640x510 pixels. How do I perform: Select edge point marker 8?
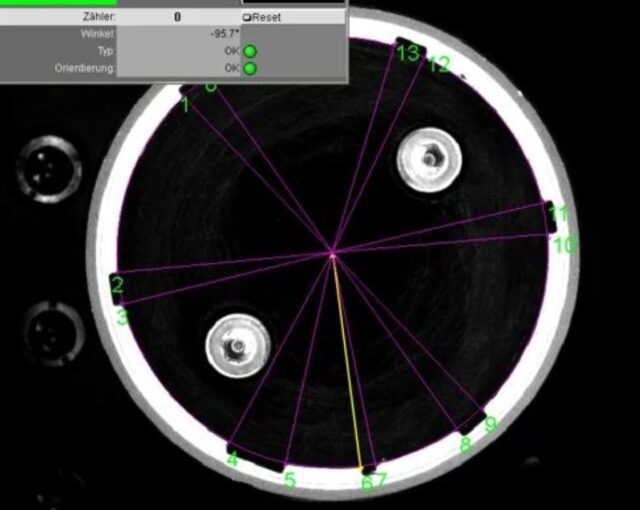click(466, 445)
